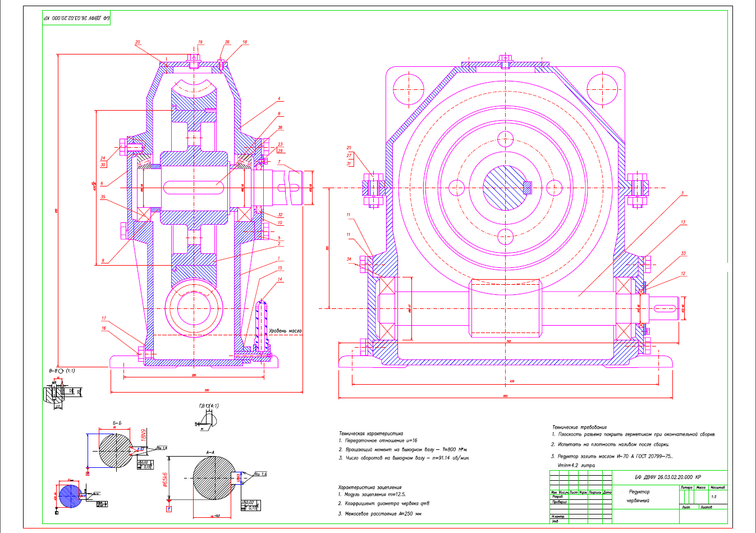Click the red datum marker E under A–A
756x533 pixels.
[169, 509]
